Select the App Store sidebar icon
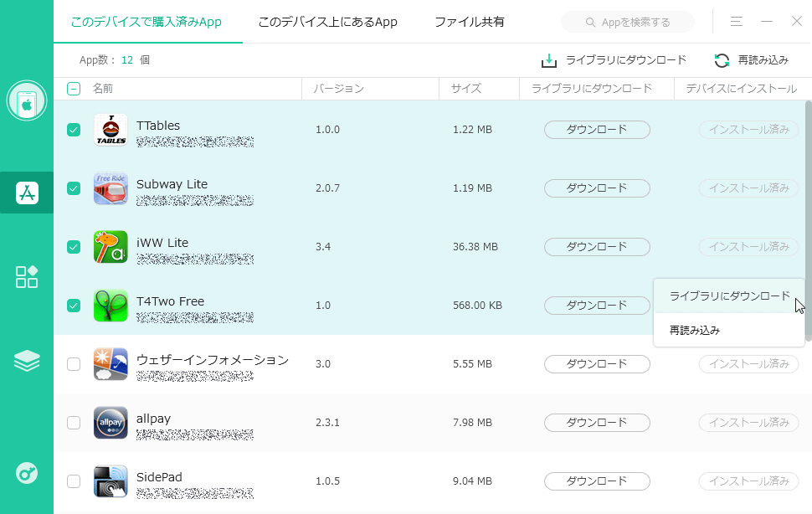Viewport: 812px width, 514px height. pos(27,193)
